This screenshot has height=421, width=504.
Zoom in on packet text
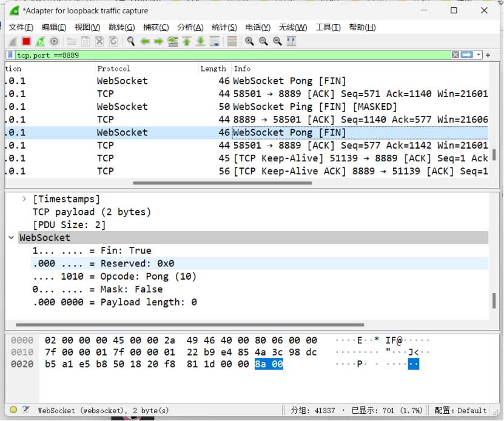[x=249, y=41]
